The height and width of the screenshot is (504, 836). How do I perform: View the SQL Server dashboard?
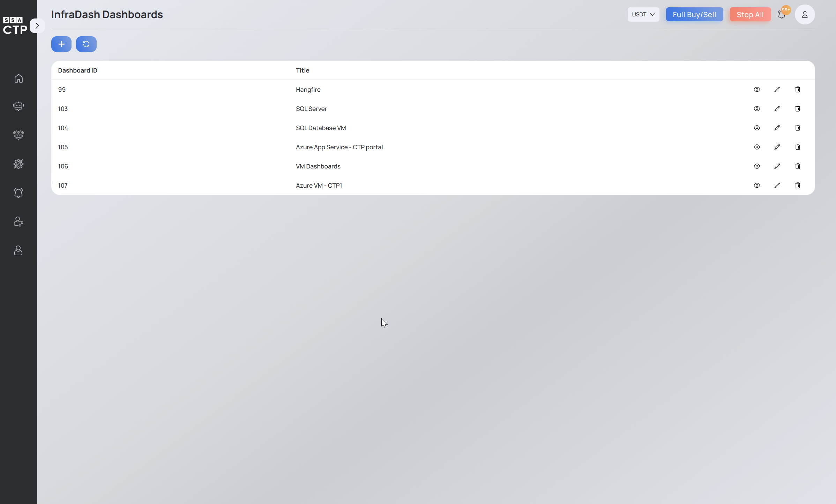[x=757, y=109]
